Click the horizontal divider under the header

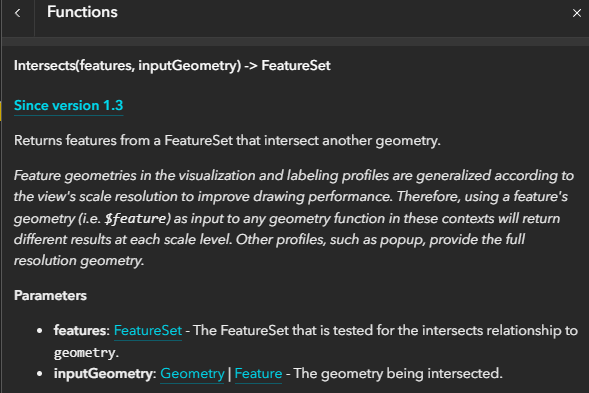click(295, 41)
